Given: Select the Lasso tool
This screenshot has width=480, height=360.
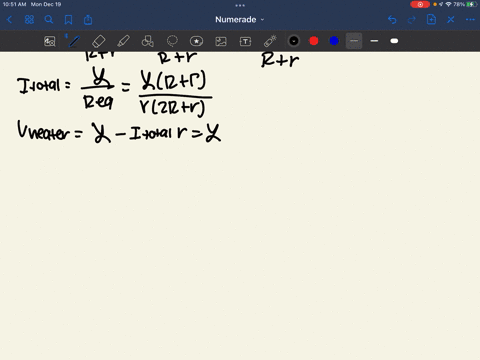Looking at the screenshot, I should point(172,41).
